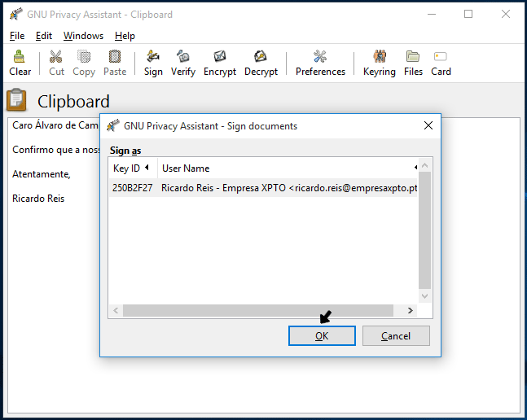The height and width of the screenshot is (420, 527).
Task: Close the GNU Privacy Assistant main window
Action: [x=506, y=14]
